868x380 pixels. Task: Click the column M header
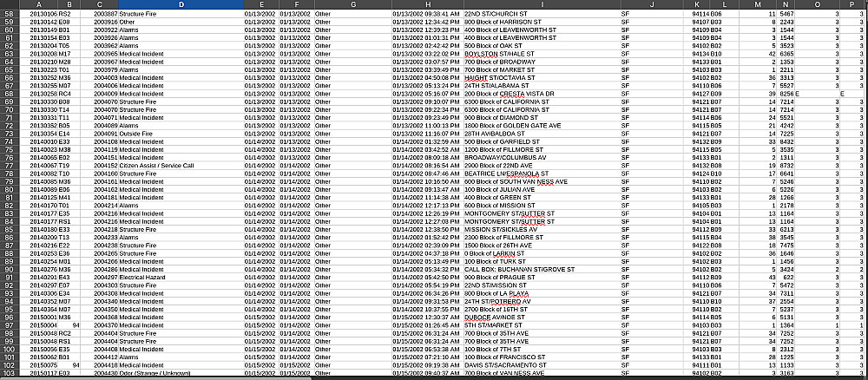tap(757, 4)
